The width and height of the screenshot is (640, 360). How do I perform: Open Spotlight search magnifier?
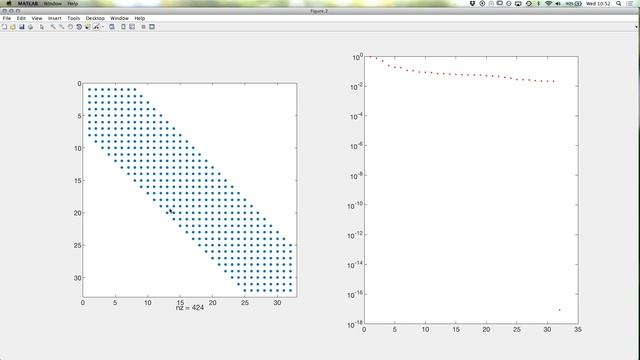click(x=619, y=3)
